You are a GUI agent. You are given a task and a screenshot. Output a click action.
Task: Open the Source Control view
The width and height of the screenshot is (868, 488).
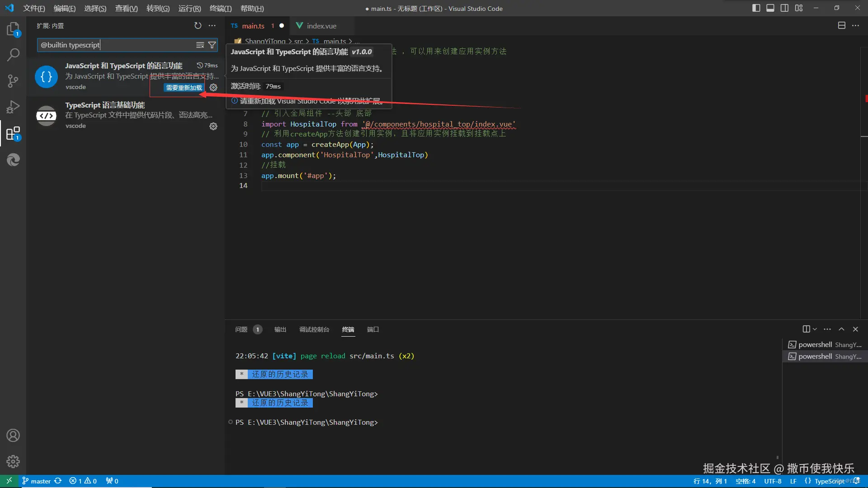pyautogui.click(x=13, y=81)
